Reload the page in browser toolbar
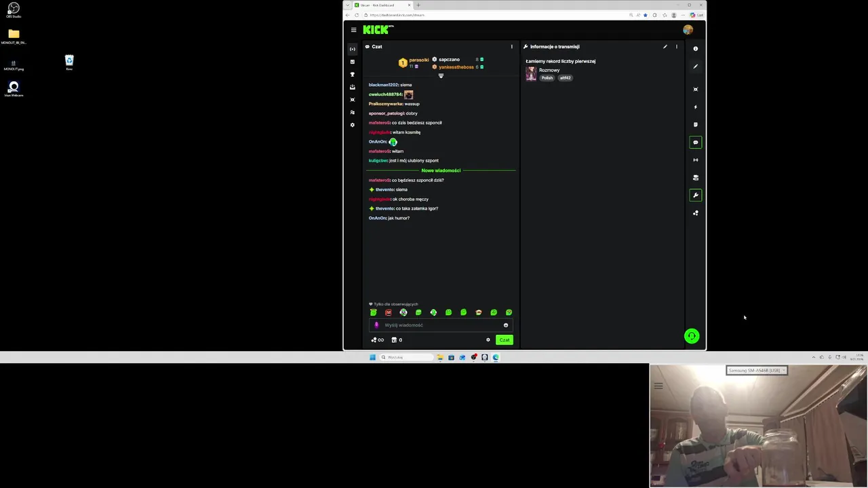Screen dimensions: 868x488 [357, 15]
